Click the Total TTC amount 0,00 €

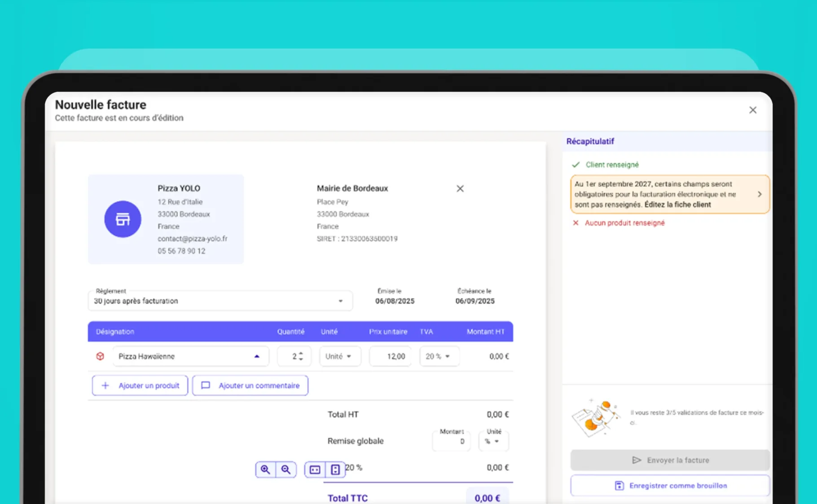[x=488, y=498]
